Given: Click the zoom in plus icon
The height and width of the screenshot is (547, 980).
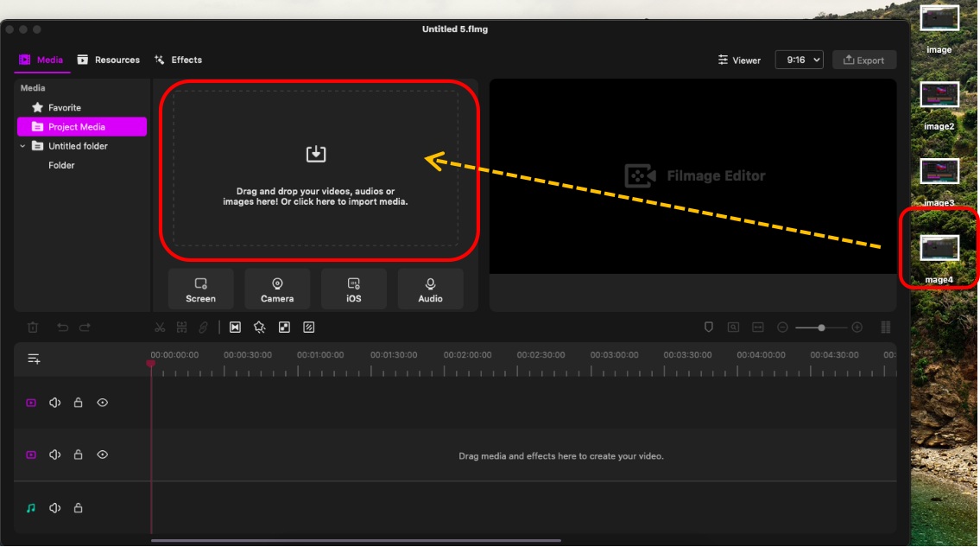Looking at the screenshot, I should click(857, 328).
